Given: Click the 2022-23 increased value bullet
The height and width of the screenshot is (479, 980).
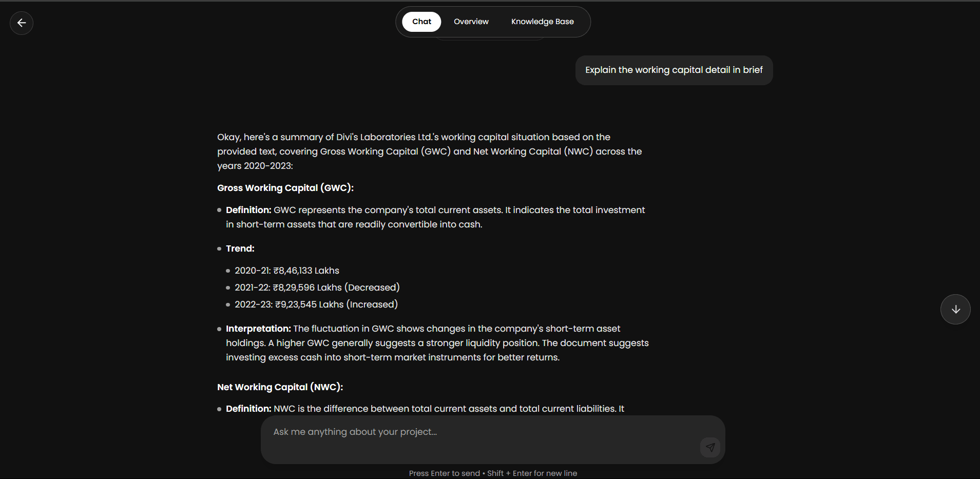Looking at the screenshot, I should point(316,304).
